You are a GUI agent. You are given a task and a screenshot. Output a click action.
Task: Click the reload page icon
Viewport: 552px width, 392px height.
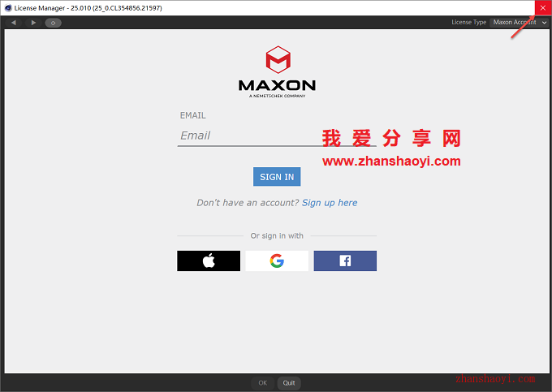click(53, 23)
